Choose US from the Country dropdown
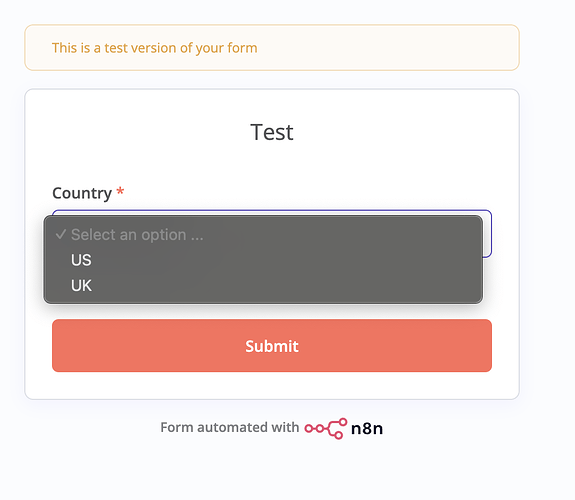575x500 pixels. [263, 260]
